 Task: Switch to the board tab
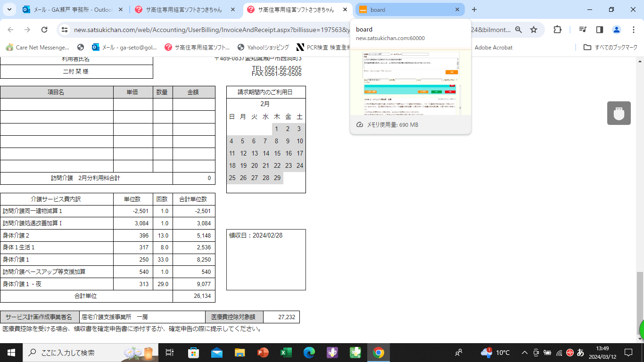pyautogui.click(x=405, y=9)
